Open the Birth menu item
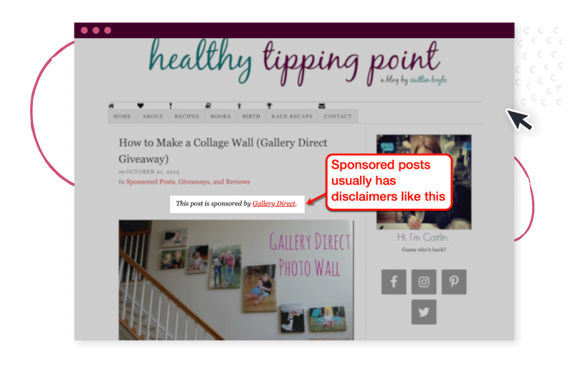This screenshot has width=588, height=366. (251, 116)
